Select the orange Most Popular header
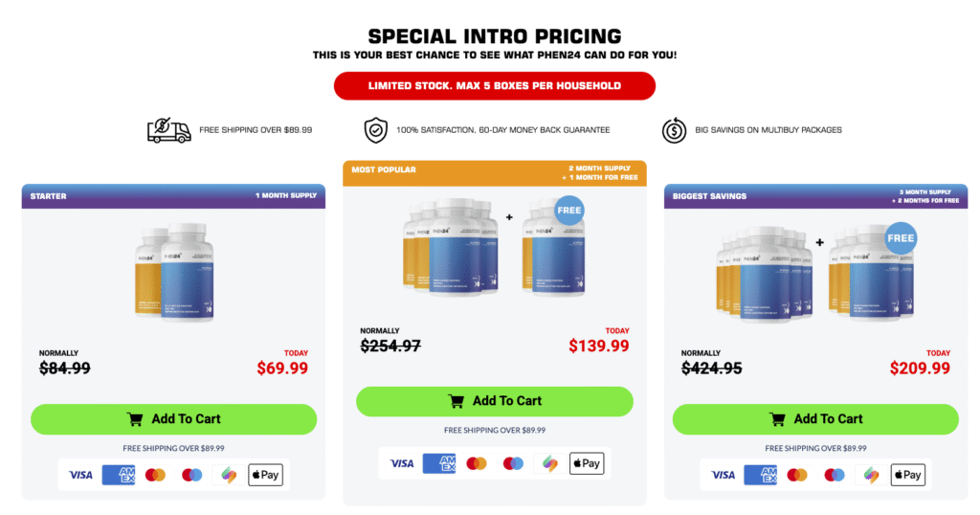The height and width of the screenshot is (515, 980). [x=495, y=173]
